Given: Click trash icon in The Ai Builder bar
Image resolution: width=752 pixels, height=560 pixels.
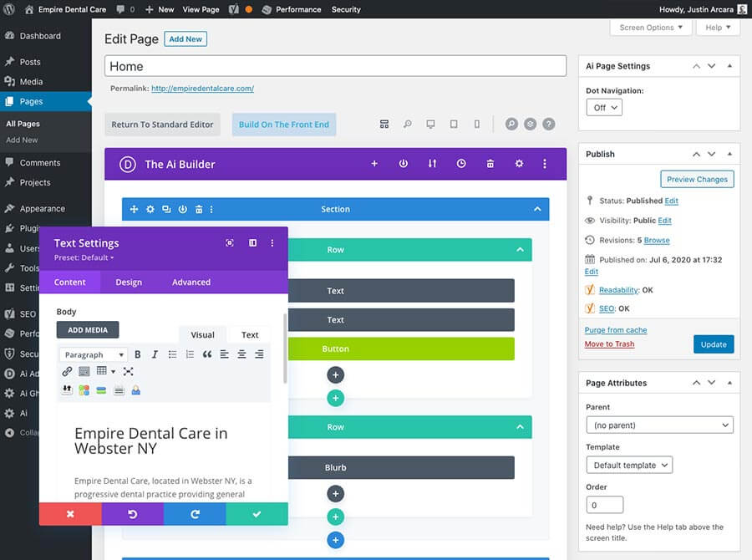Looking at the screenshot, I should (490, 164).
